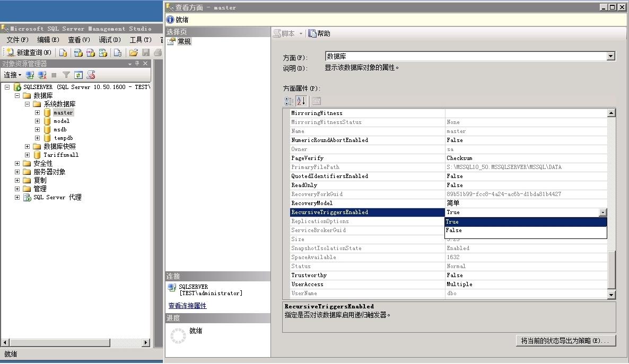Click the 脚本 button in the dialog
This screenshot has width=629, height=364.
click(284, 34)
